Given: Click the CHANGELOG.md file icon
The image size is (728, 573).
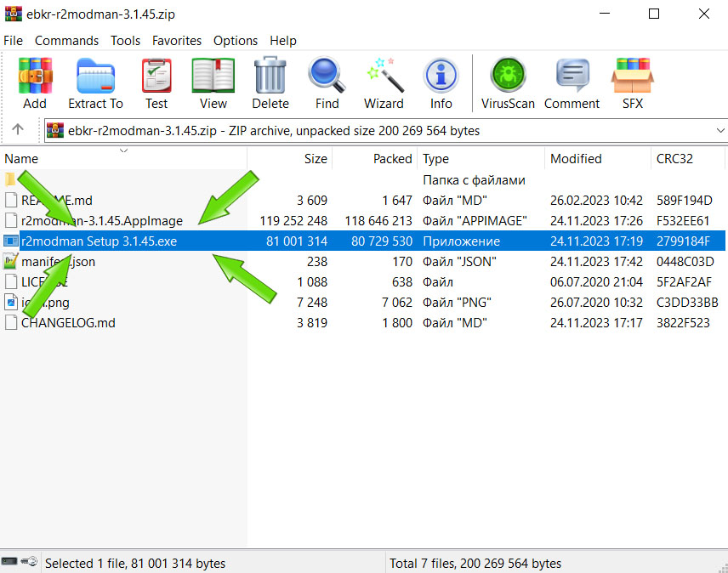Looking at the screenshot, I should click(x=11, y=323).
